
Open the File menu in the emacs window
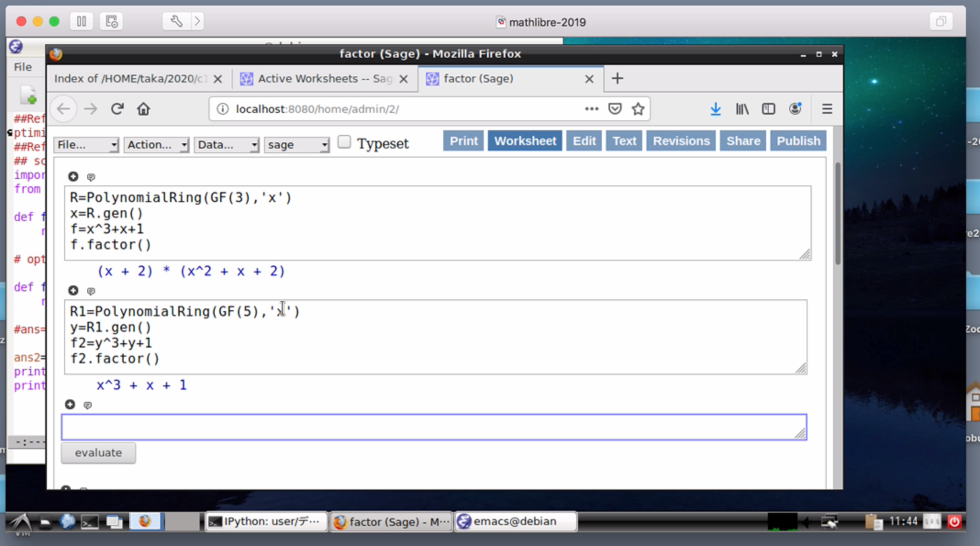coord(22,67)
